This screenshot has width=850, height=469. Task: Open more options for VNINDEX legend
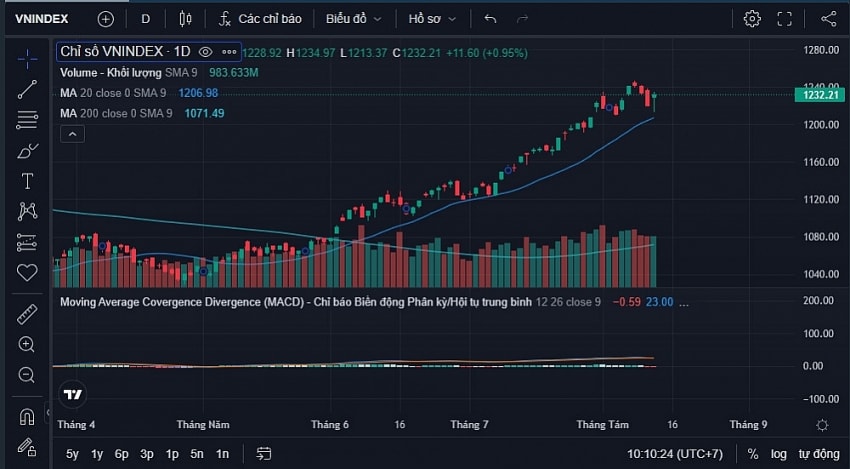pos(229,52)
